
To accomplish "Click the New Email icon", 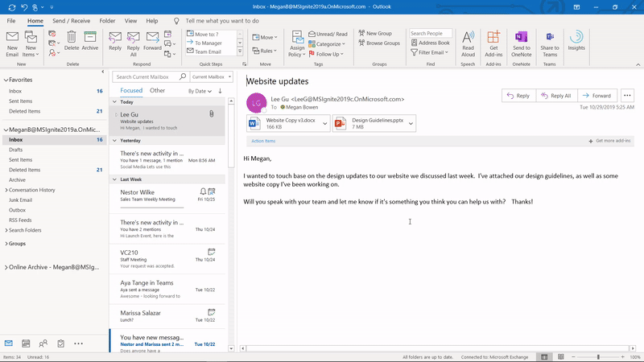I will coord(12,40).
